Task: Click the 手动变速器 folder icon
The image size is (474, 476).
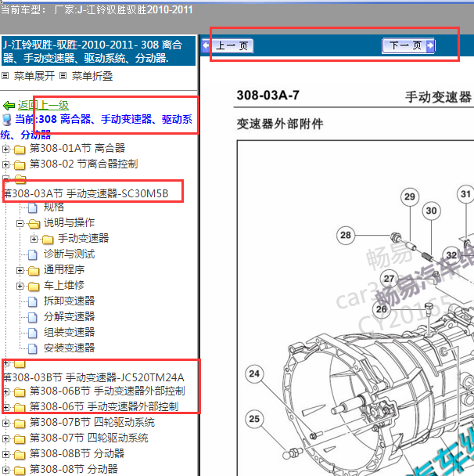Action: (x=48, y=240)
